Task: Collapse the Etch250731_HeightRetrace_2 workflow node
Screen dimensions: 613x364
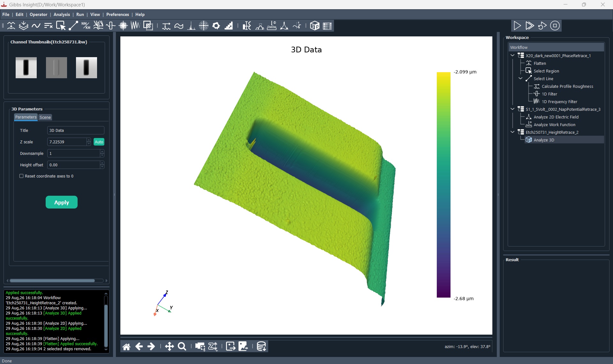Action: click(513, 132)
